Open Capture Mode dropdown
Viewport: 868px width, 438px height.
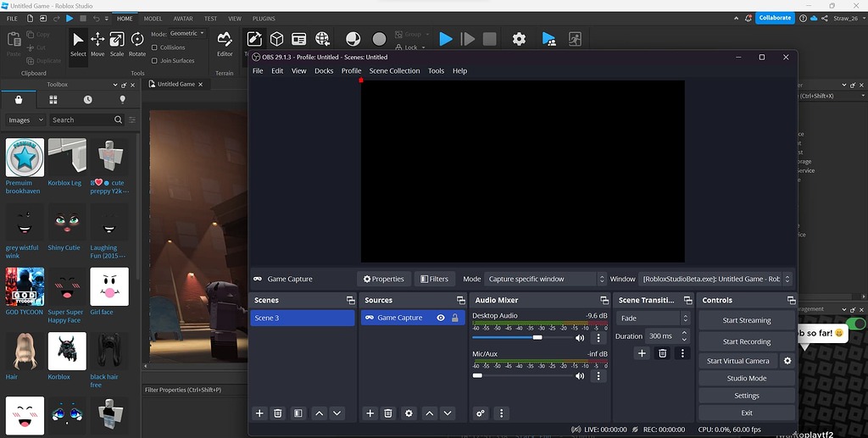click(545, 280)
